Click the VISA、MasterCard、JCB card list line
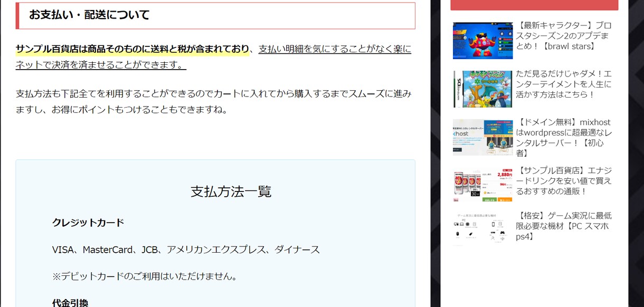 (x=186, y=250)
